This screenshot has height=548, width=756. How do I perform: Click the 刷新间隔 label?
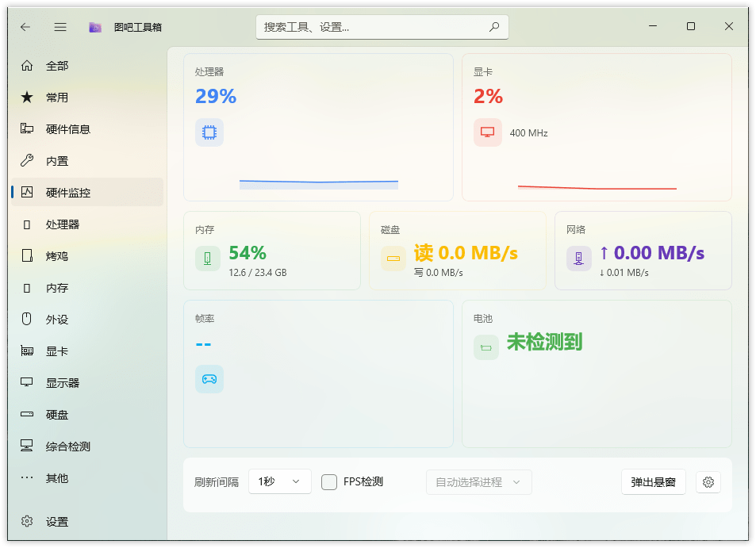[x=217, y=482]
